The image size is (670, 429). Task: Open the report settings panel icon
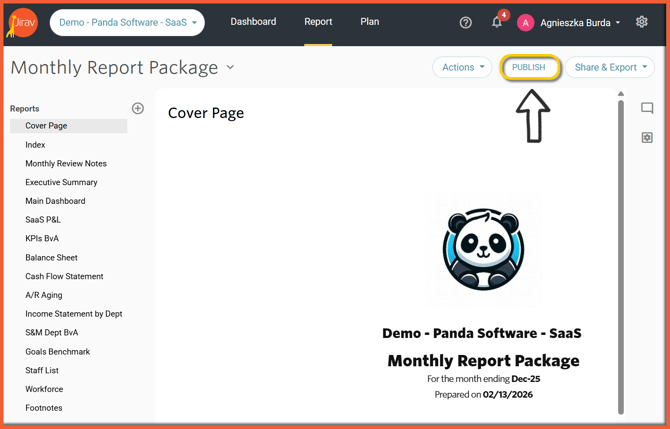[647, 138]
